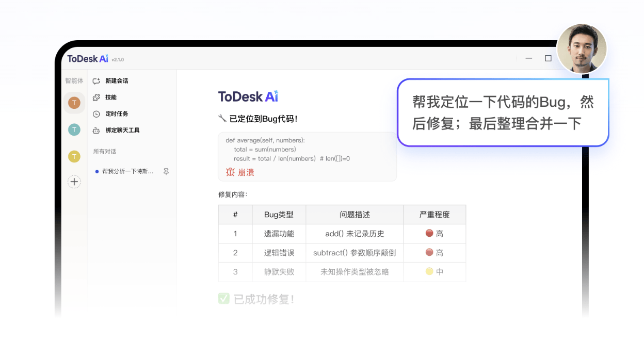Image resolution: width=644 pixels, height=342 pixels.
Task: Pin the 帮我分析一下特斯 conversation
Action: click(x=166, y=171)
